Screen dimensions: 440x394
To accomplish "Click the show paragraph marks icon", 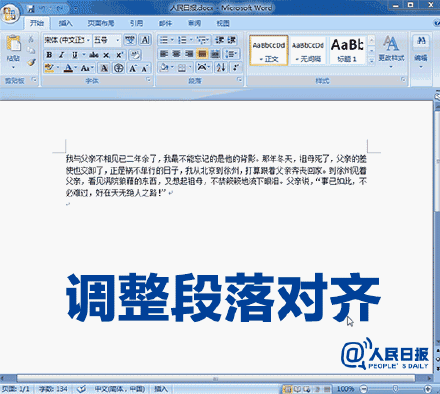I will [x=235, y=68].
